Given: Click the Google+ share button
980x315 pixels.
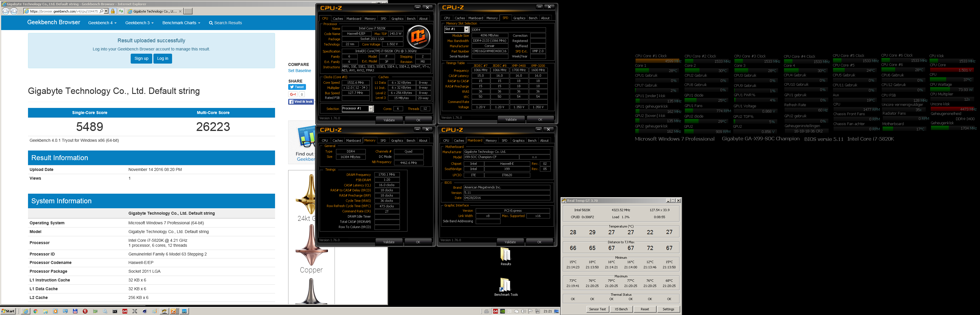Looking at the screenshot, I should click(x=293, y=94).
